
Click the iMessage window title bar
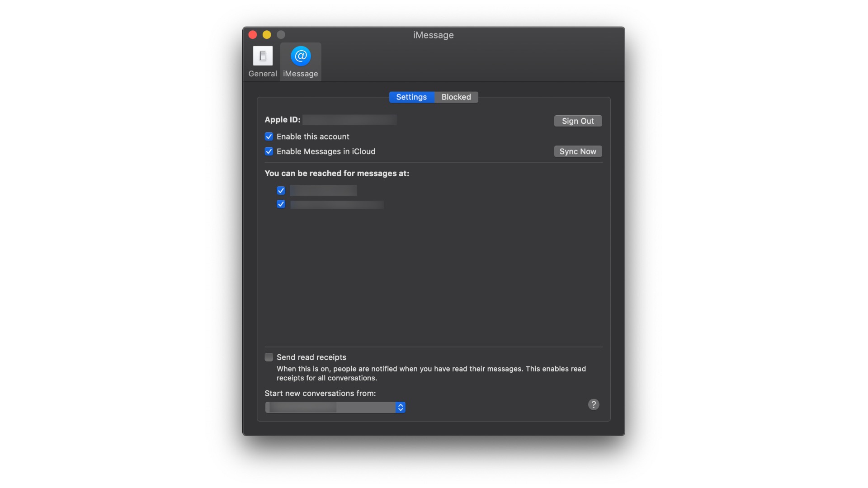433,35
